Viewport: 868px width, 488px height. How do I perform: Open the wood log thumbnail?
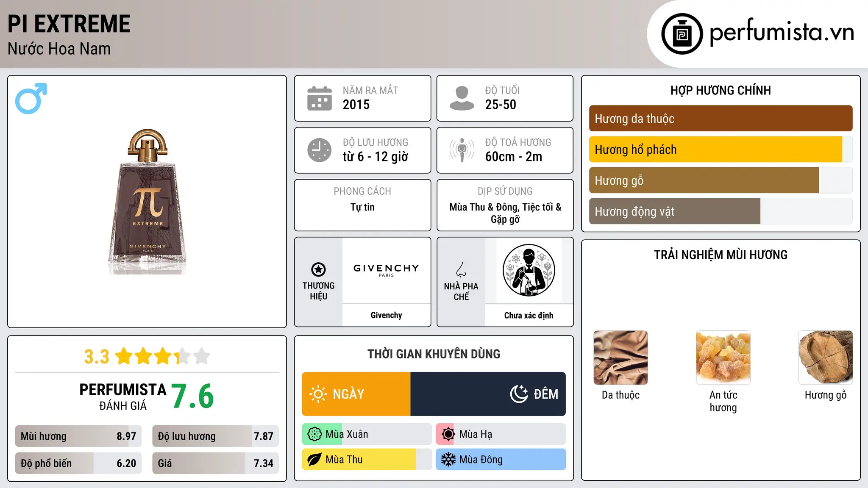(826, 358)
